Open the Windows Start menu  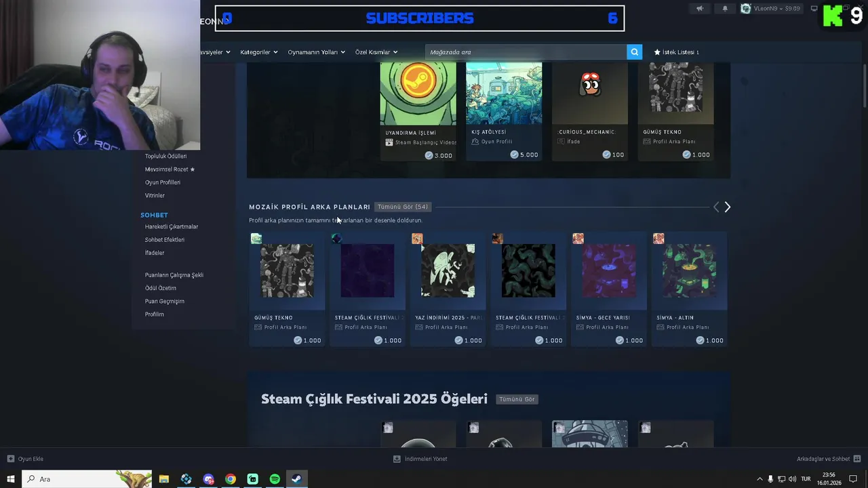point(11,479)
